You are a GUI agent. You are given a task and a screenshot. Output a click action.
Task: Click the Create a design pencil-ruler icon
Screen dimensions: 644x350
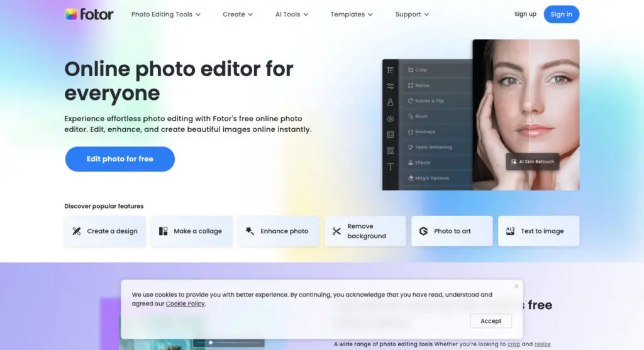point(76,231)
